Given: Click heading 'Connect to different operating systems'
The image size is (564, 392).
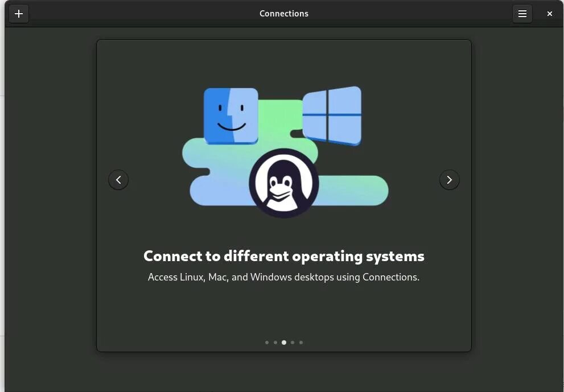Looking at the screenshot, I should tap(284, 257).
